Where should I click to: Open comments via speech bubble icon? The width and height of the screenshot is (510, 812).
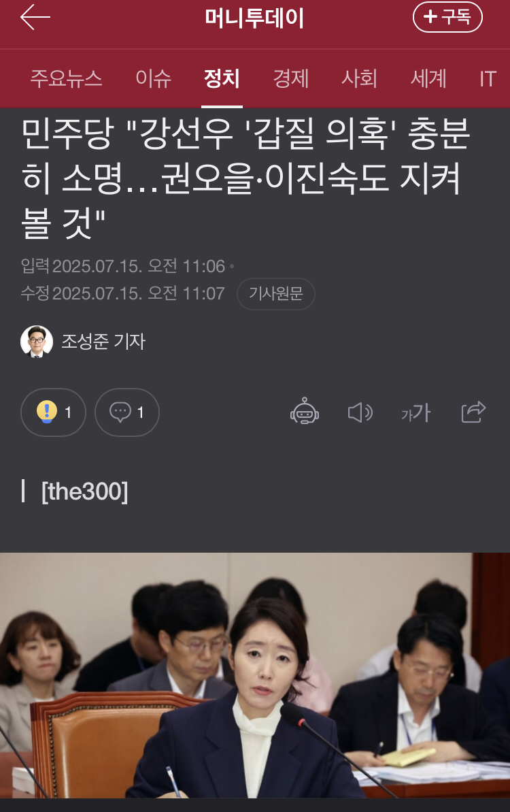coord(126,412)
